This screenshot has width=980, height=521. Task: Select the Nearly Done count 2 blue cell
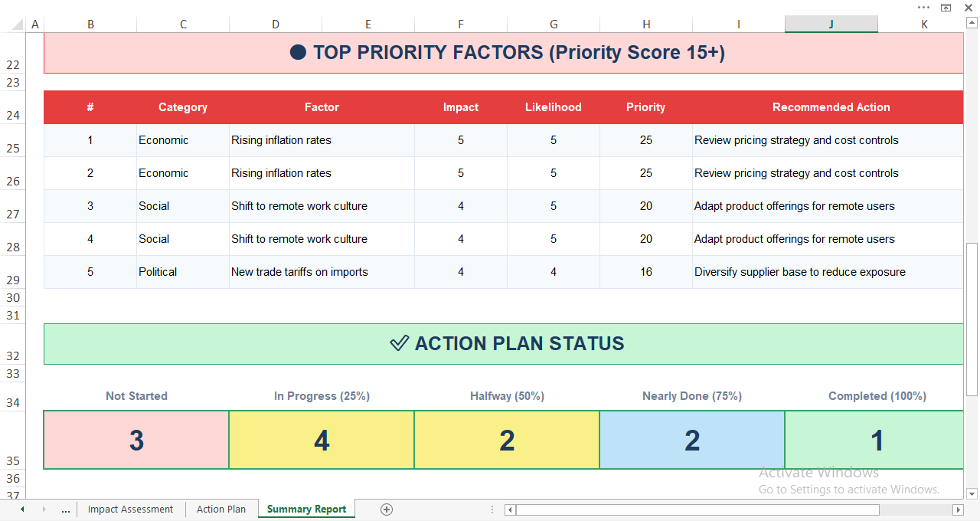click(692, 440)
